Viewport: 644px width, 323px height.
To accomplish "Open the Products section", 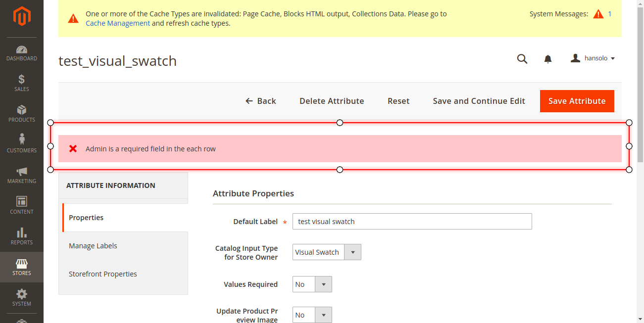I will pos(21,114).
